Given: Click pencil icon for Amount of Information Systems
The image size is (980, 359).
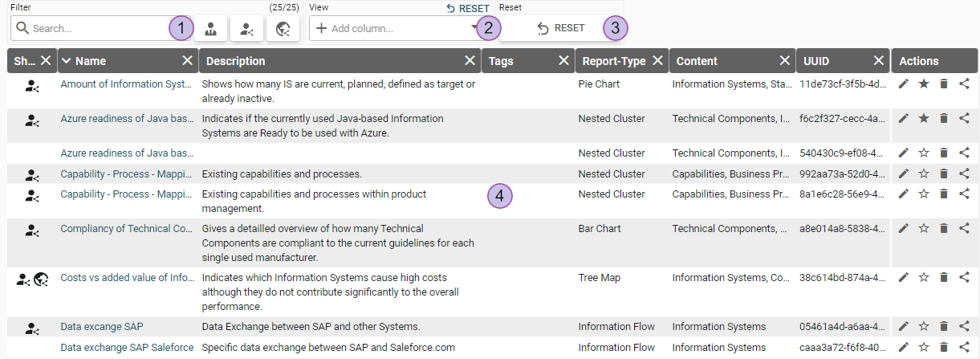Looking at the screenshot, I should point(904,84).
